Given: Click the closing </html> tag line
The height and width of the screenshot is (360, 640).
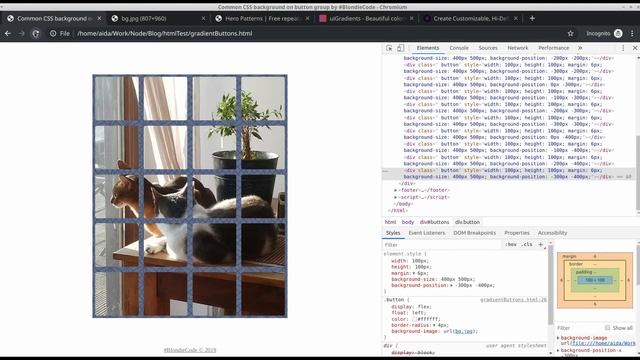Looking at the screenshot, I should (x=398, y=211).
